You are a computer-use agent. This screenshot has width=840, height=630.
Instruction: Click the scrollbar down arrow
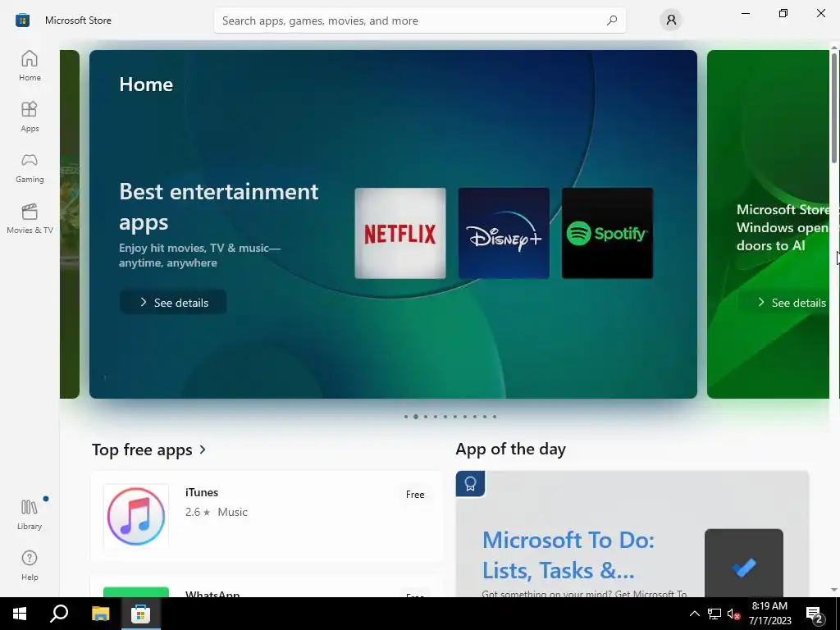click(x=834, y=591)
